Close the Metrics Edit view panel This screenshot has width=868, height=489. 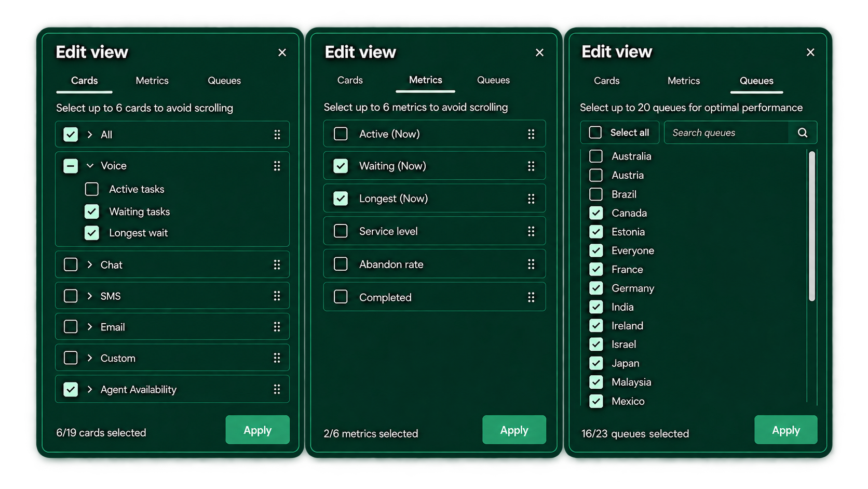[x=539, y=52]
